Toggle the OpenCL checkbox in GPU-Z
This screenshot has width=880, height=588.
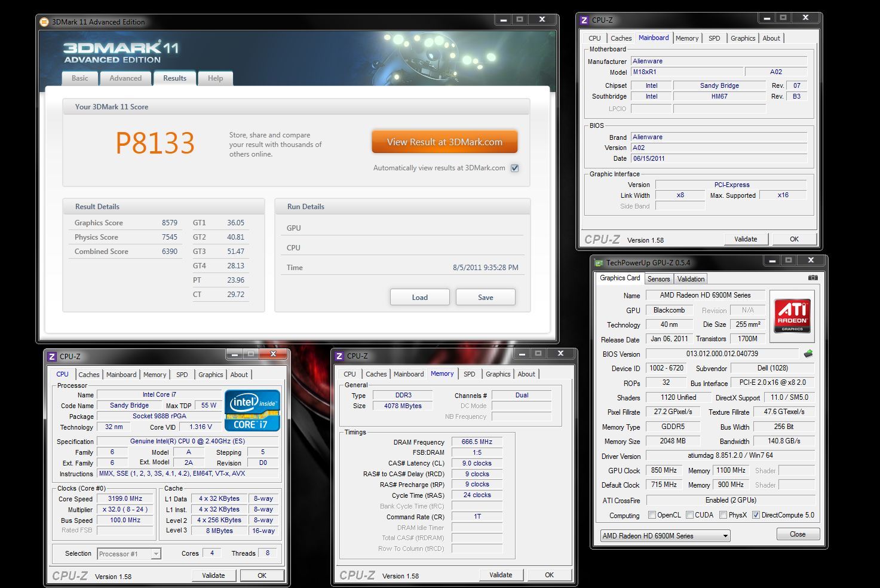[x=652, y=514]
